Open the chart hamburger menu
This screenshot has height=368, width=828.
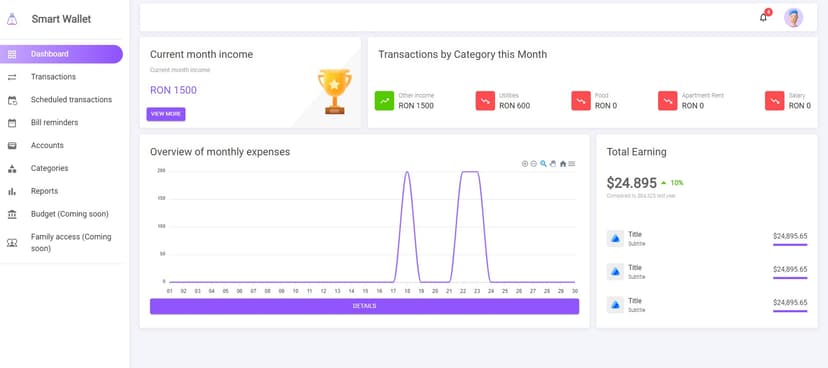[x=572, y=164]
